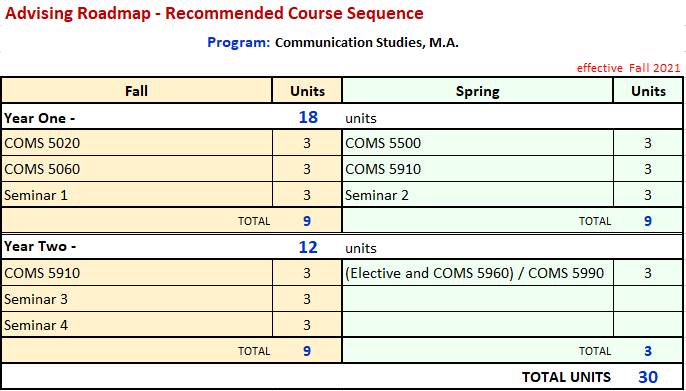Click the Year One 18 units value
Image resolution: width=686 pixels, height=391 pixels.
coord(308,117)
